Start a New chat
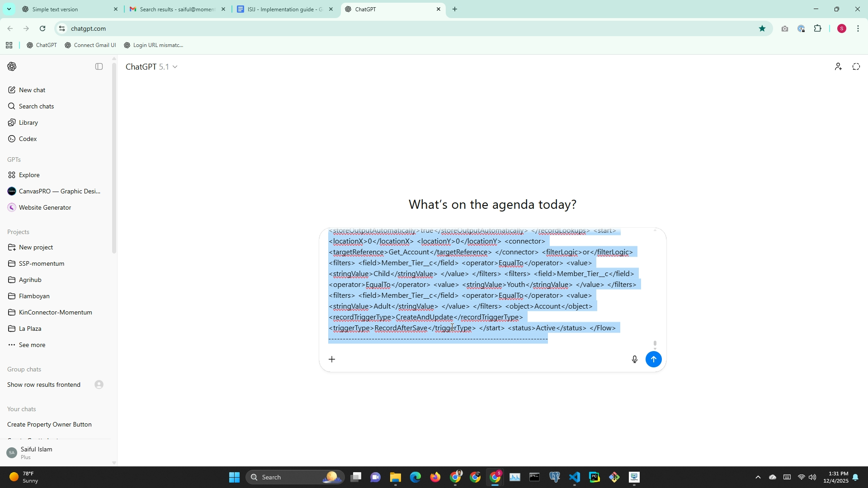Image resolution: width=868 pixels, height=488 pixels. click(32, 90)
